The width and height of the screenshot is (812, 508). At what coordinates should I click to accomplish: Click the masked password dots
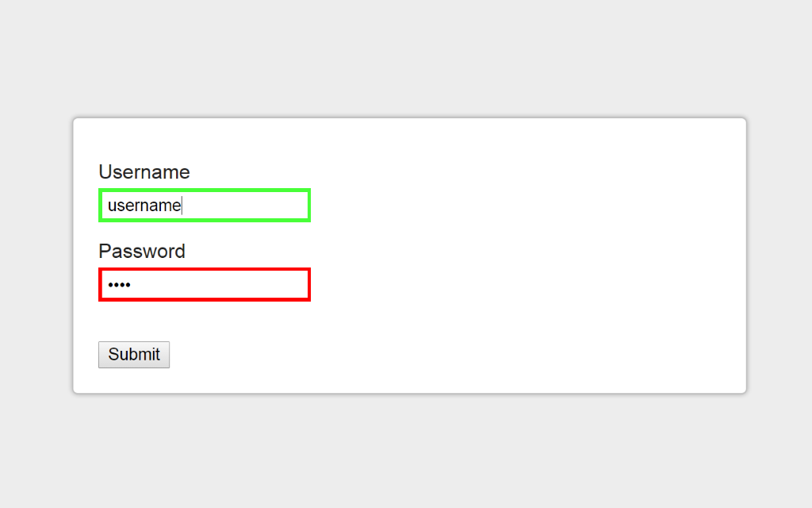click(119, 285)
